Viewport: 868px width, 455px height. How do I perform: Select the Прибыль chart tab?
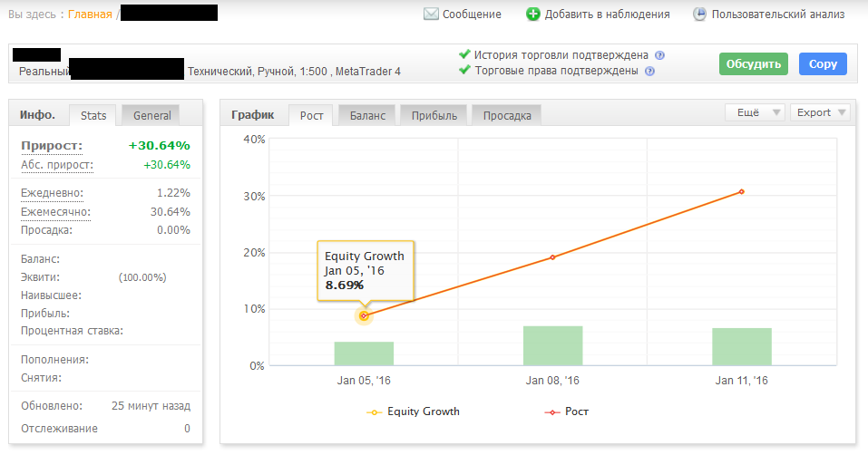(x=434, y=115)
